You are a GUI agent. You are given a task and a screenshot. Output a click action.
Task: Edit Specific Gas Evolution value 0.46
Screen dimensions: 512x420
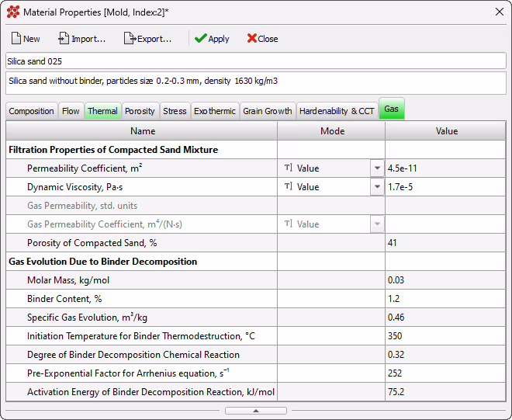coord(445,318)
